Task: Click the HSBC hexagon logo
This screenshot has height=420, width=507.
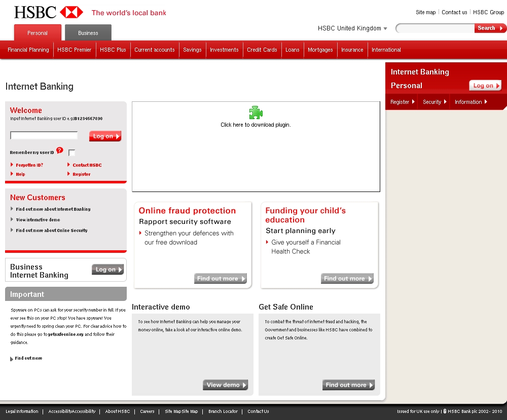Action: [x=71, y=12]
